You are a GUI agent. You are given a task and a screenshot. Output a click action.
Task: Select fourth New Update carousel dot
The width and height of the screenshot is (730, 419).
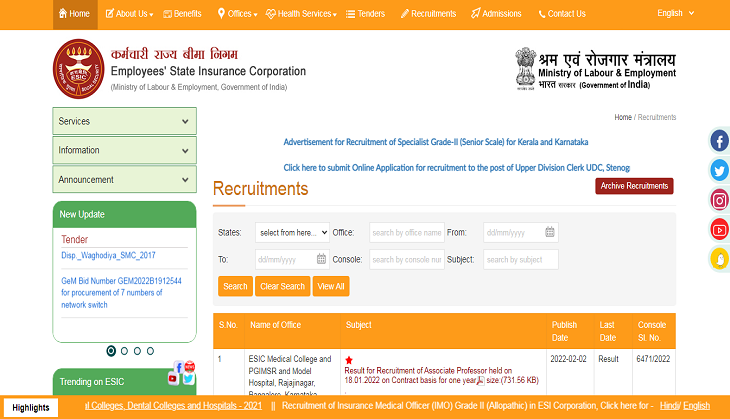[x=150, y=351]
